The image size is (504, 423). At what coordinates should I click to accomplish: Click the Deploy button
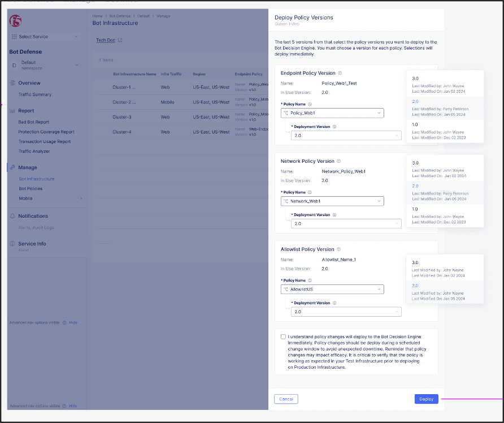coord(426,399)
